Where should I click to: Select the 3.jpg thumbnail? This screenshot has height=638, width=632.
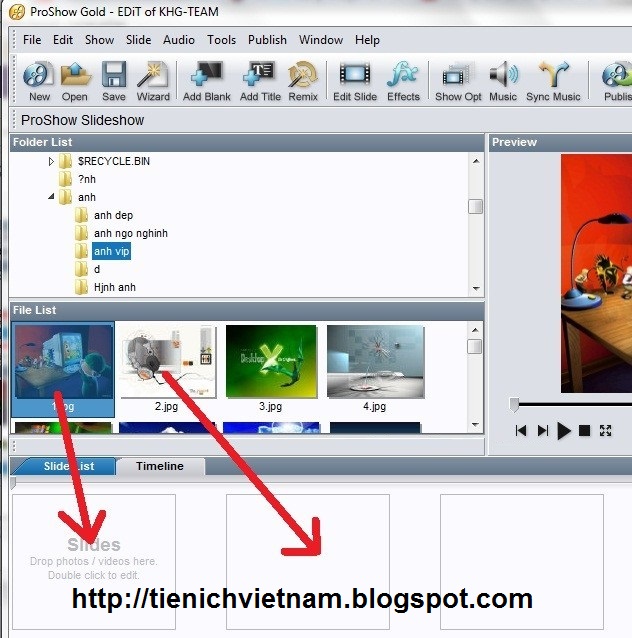click(x=271, y=369)
